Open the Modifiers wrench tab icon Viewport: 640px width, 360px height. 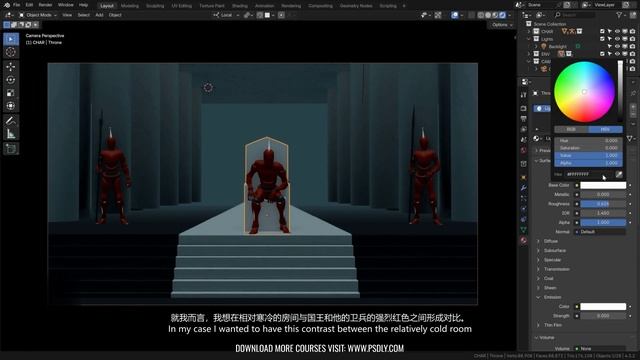click(x=524, y=188)
